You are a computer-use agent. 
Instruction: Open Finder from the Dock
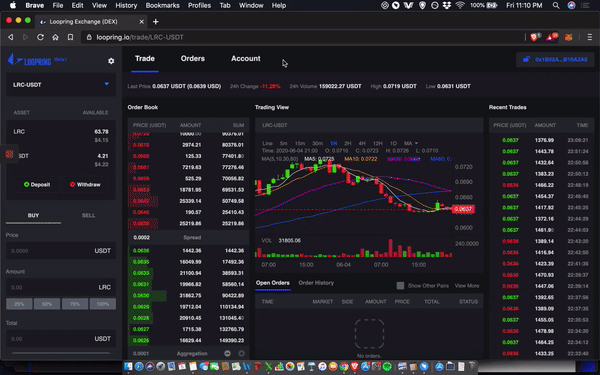[x=128, y=367]
